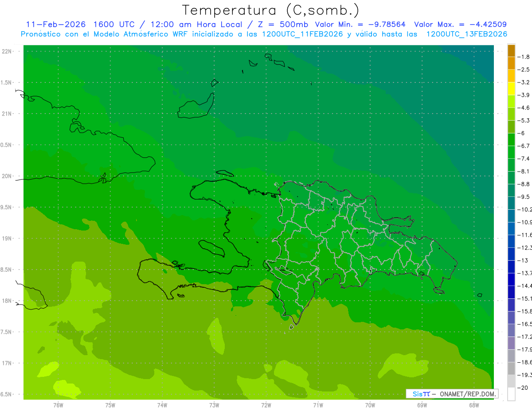Image resolution: width=532 pixels, height=411 pixels.
Task: Click the dark orange swatch above -1.8
Action: click(511, 51)
